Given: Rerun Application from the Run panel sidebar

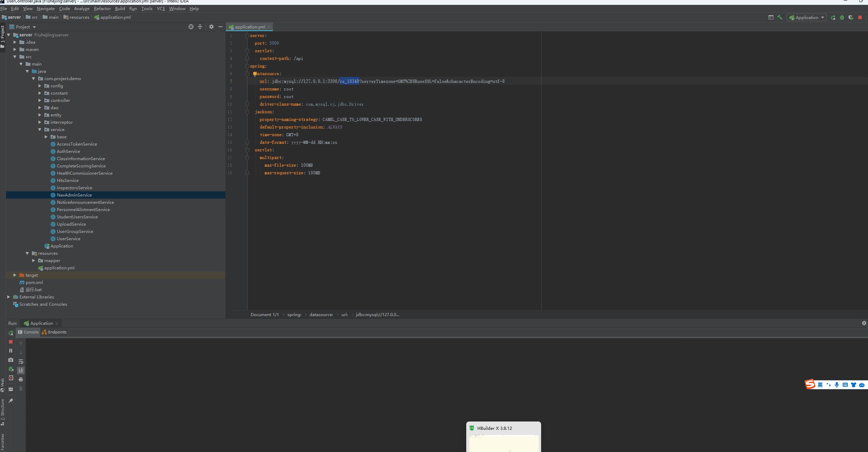Looking at the screenshot, I should pyautogui.click(x=11, y=333).
